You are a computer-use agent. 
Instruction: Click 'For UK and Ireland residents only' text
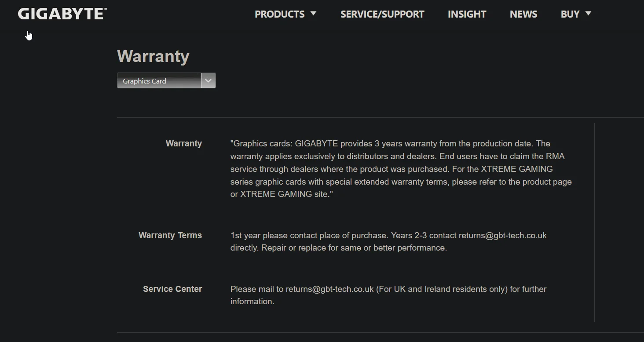click(x=442, y=289)
